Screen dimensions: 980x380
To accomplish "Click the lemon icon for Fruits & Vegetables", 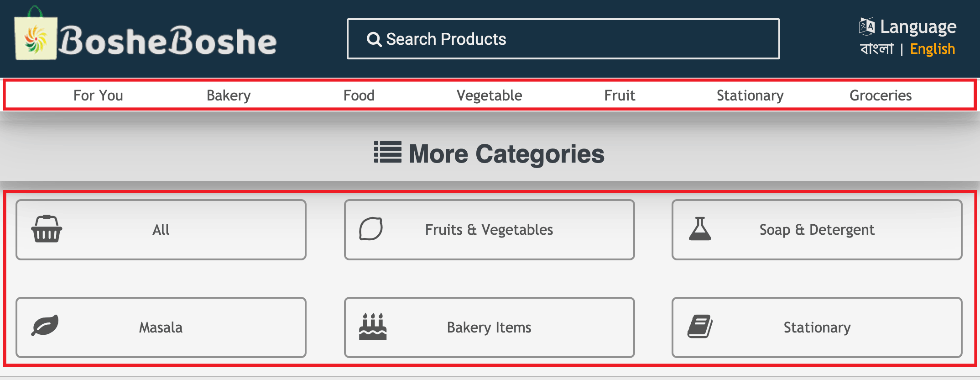I will (x=371, y=229).
